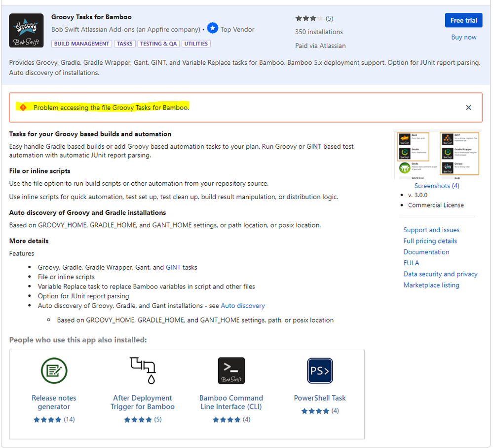Select the UTILITIES category tag
Image resolution: width=493 pixels, height=448 pixels.
coord(196,44)
